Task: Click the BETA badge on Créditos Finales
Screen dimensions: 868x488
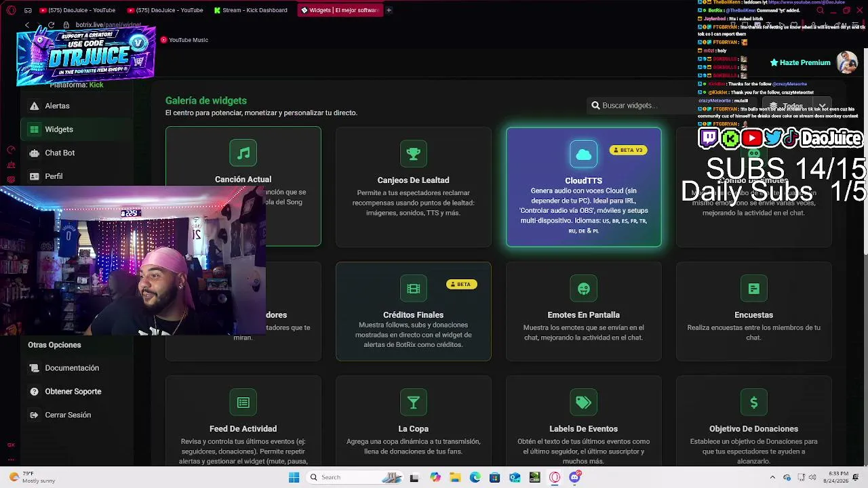Action: (x=461, y=284)
